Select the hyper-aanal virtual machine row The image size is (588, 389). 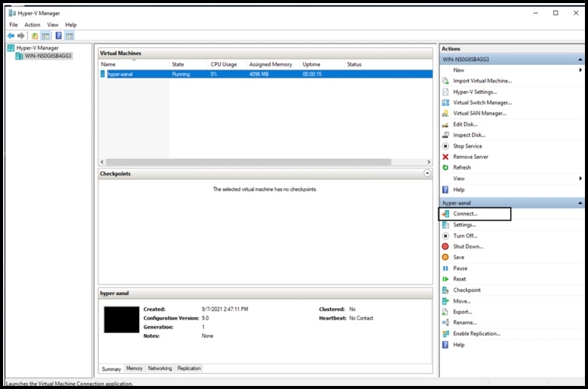click(266, 74)
